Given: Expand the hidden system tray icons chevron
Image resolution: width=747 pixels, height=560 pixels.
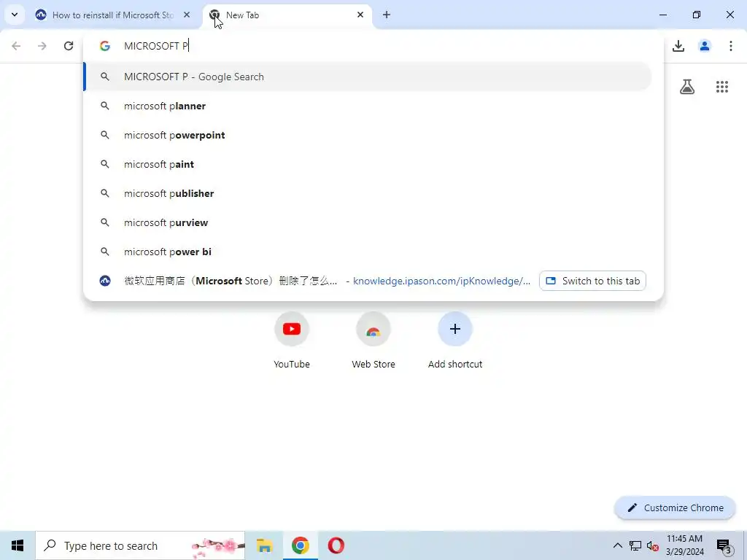Looking at the screenshot, I should coord(617,545).
